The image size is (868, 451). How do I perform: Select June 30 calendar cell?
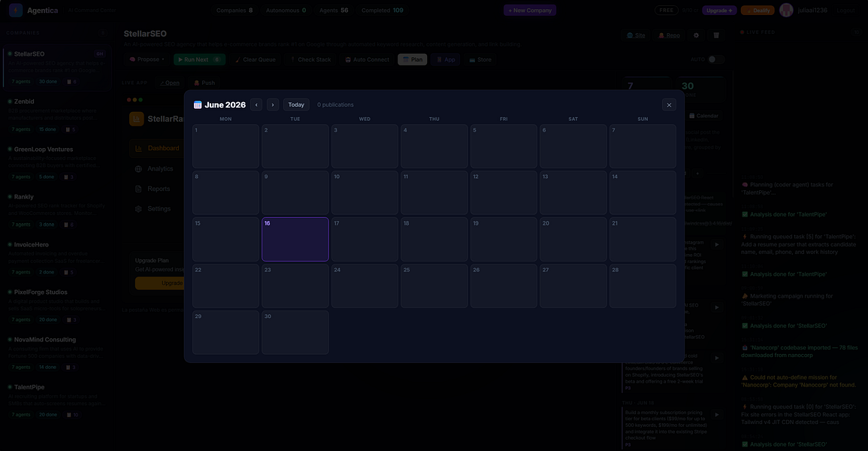tap(295, 332)
